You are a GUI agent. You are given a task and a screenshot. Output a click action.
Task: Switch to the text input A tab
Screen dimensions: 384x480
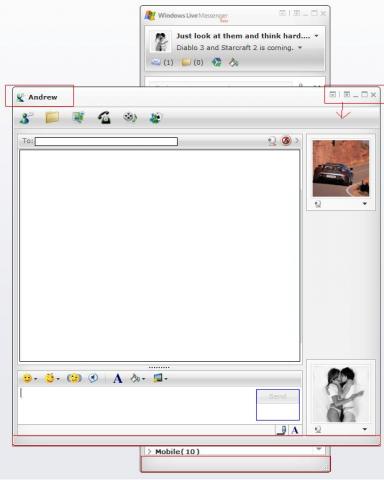295,430
